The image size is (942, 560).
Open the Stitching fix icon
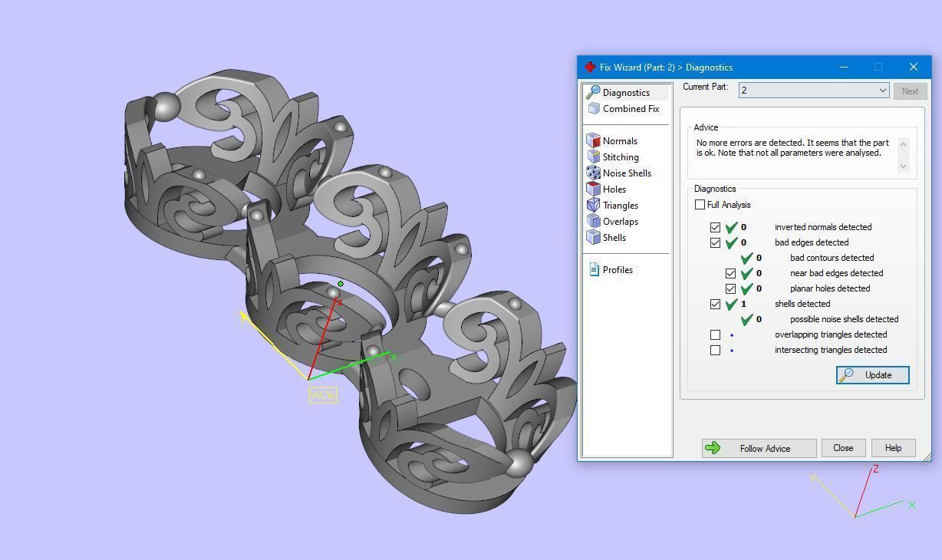coord(593,157)
